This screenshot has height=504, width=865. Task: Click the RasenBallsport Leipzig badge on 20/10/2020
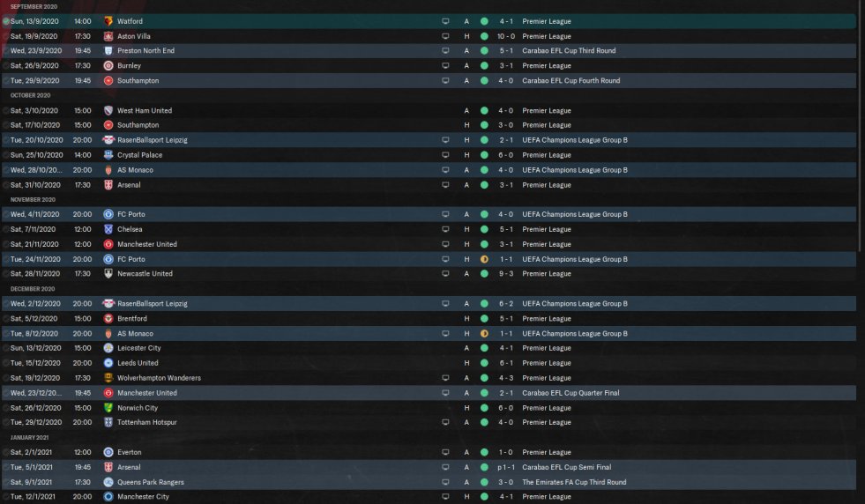tap(108, 140)
